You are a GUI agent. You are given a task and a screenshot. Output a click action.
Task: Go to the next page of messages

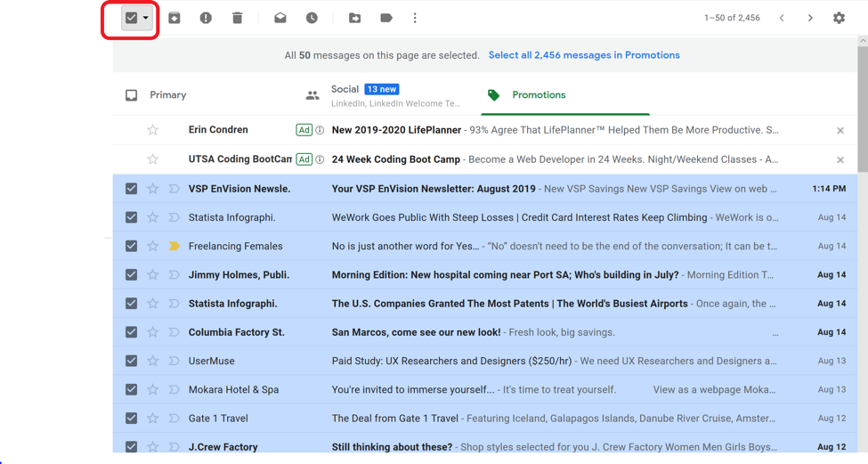[x=810, y=18]
